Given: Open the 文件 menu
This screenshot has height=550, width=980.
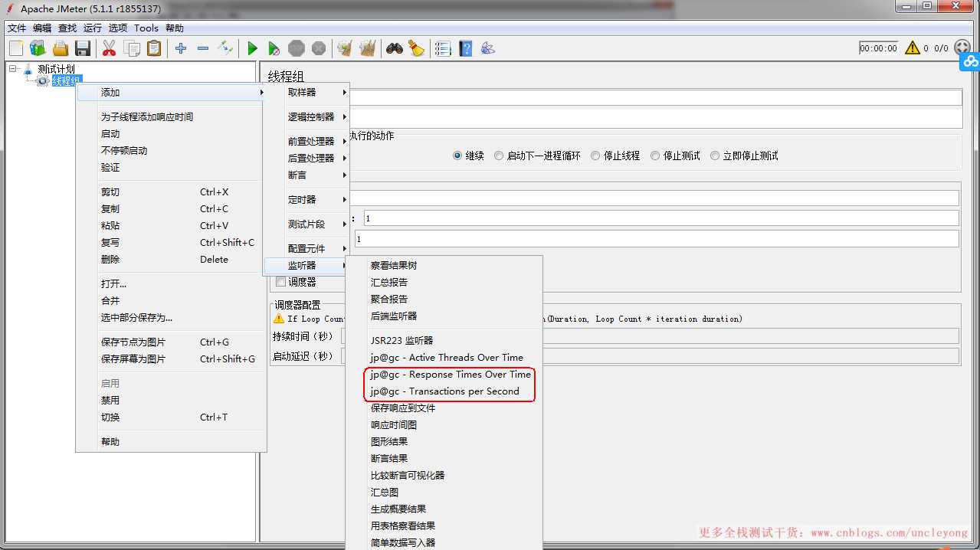Looking at the screenshot, I should [x=17, y=28].
